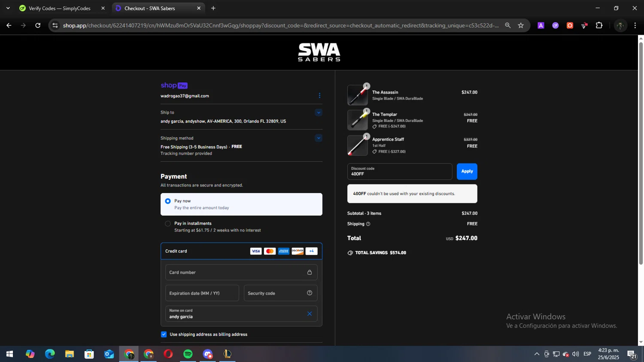
Task: Expand the Shipping method section
Action: (318, 138)
